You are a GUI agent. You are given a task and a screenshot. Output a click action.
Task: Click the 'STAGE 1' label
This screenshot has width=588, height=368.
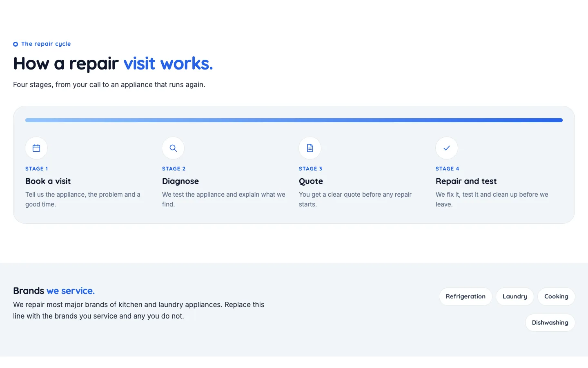[x=37, y=168]
